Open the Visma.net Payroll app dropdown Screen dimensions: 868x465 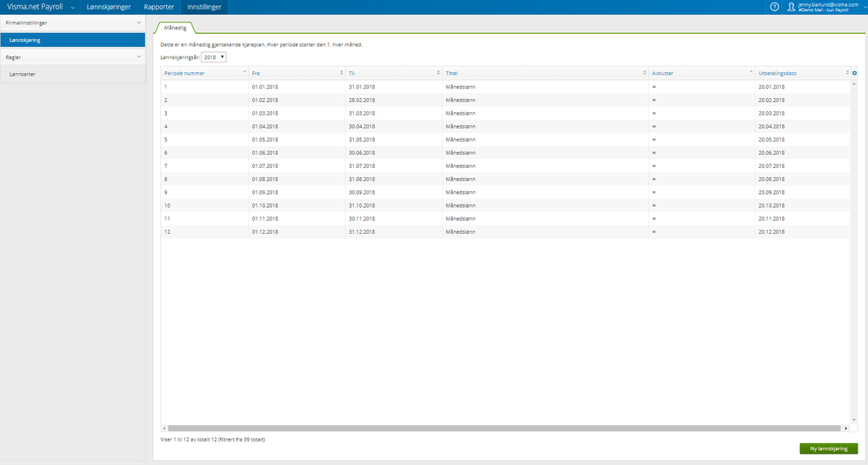point(72,7)
